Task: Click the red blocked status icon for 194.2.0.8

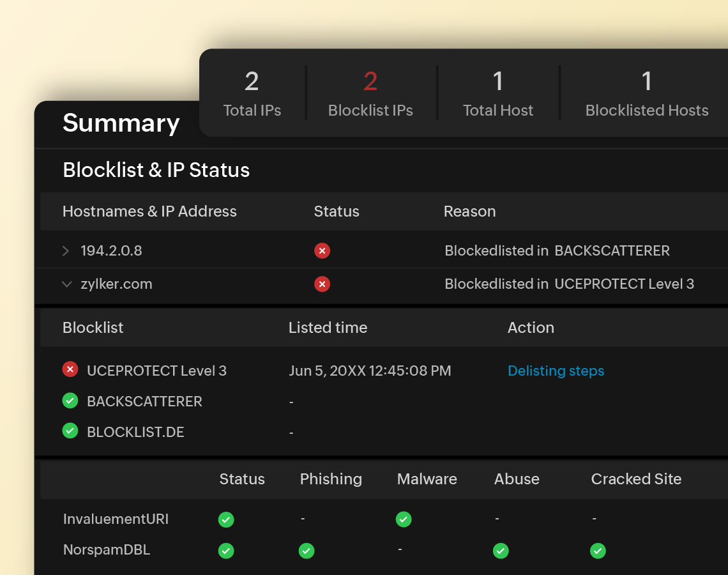Action: click(322, 250)
